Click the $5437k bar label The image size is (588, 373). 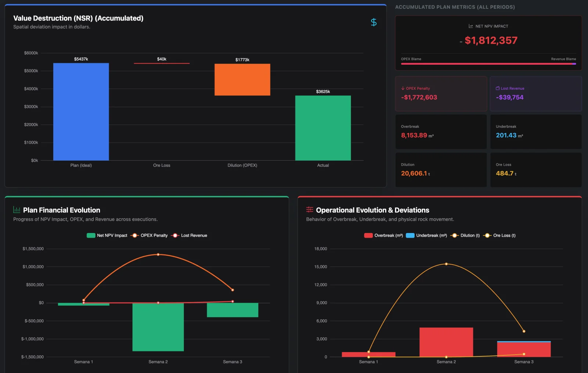[x=81, y=59]
